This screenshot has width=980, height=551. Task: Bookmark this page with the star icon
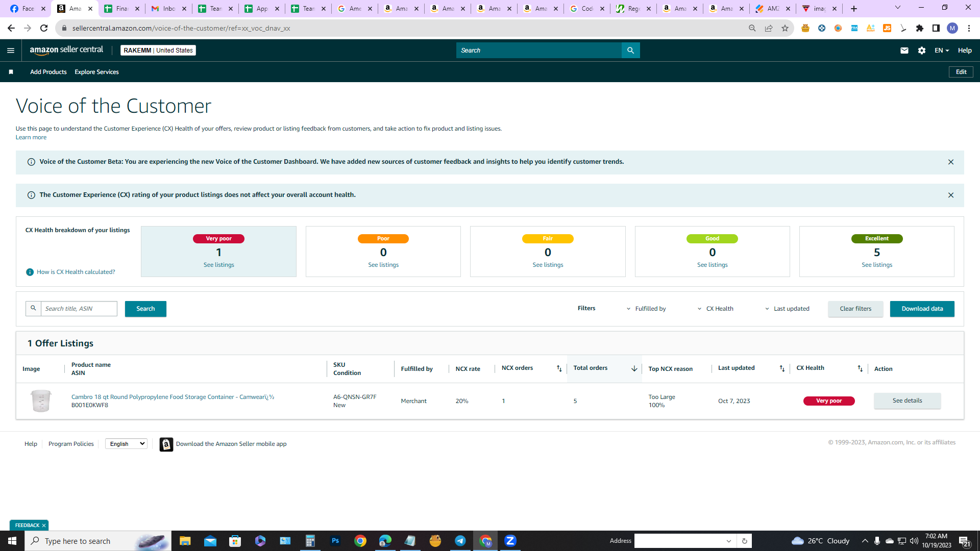(785, 29)
